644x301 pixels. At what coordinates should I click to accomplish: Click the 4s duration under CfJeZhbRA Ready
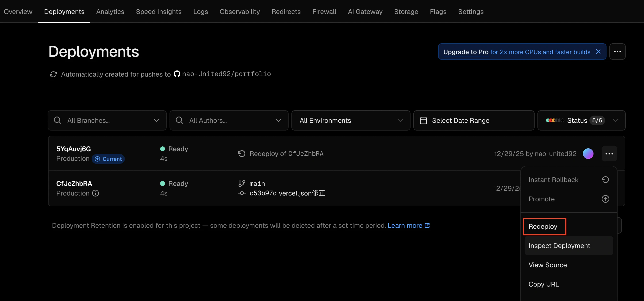pyautogui.click(x=164, y=193)
